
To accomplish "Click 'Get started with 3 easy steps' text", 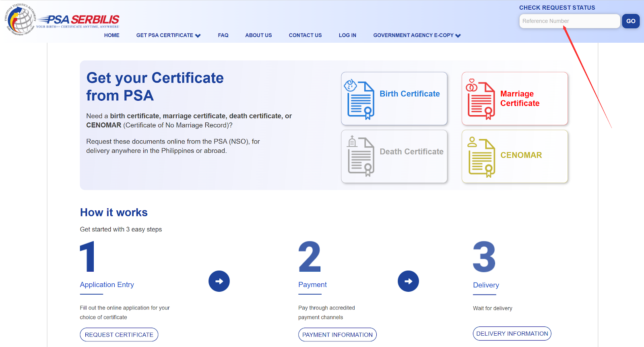I will [x=121, y=229].
